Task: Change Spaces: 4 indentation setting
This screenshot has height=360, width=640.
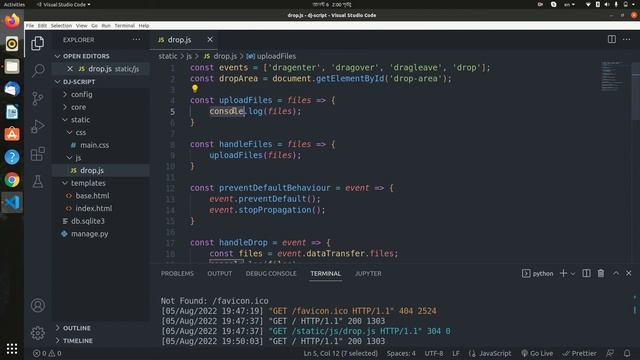Action: tap(401, 353)
